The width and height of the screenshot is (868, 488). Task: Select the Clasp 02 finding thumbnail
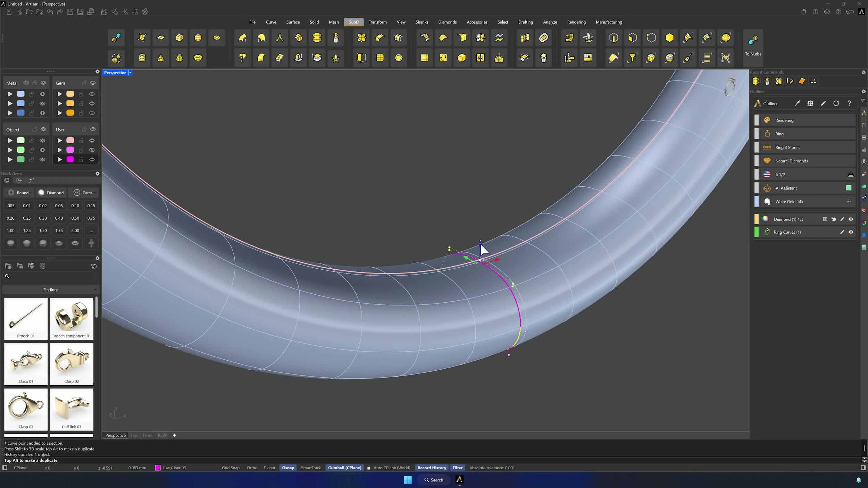[x=72, y=364]
